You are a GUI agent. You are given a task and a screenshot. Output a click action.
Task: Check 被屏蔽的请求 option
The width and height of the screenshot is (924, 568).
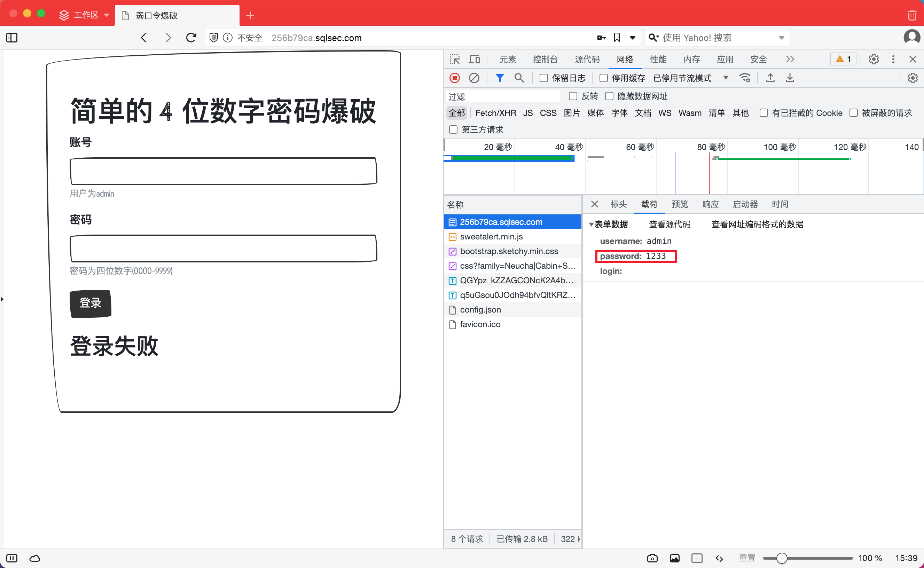853,113
